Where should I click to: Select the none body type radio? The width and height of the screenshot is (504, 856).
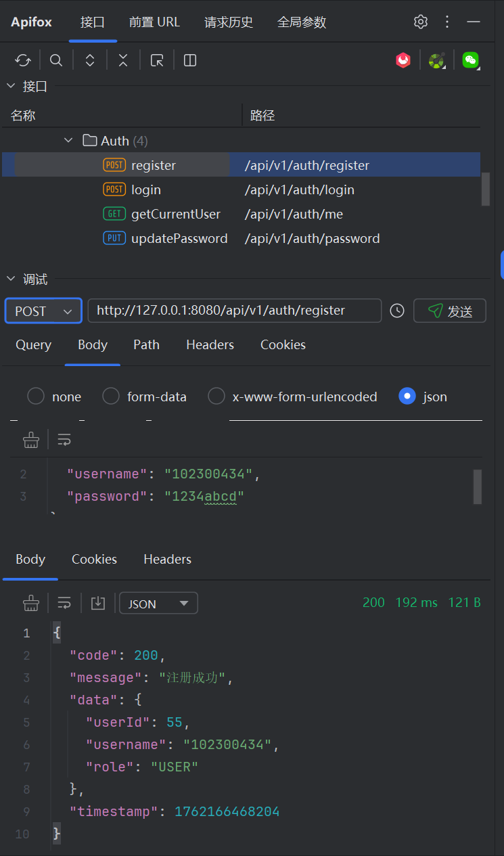(36, 397)
